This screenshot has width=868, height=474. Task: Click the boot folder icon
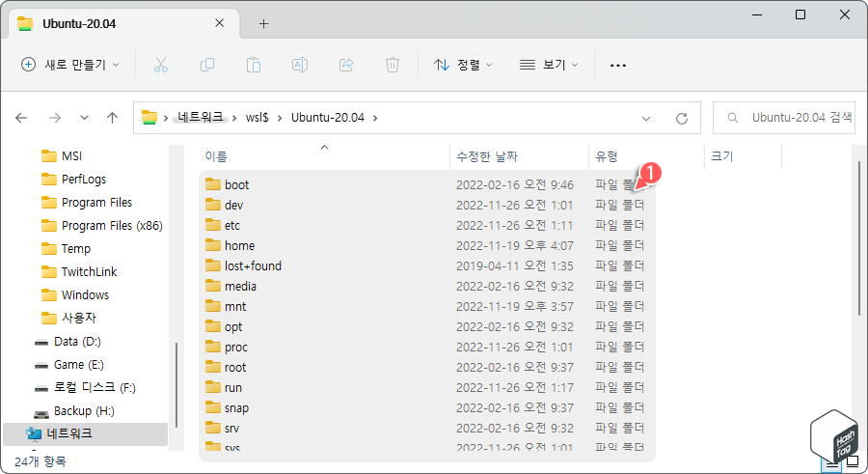coord(213,184)
